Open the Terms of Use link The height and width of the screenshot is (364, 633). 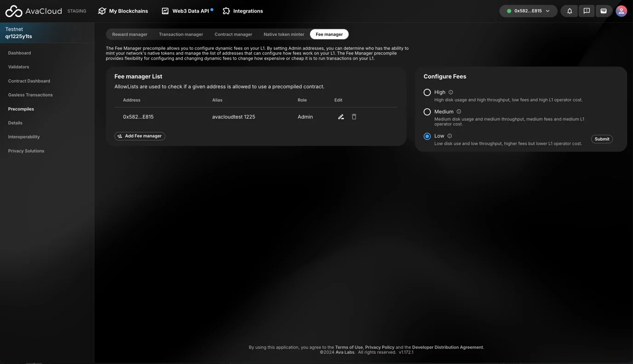(349, 347)
